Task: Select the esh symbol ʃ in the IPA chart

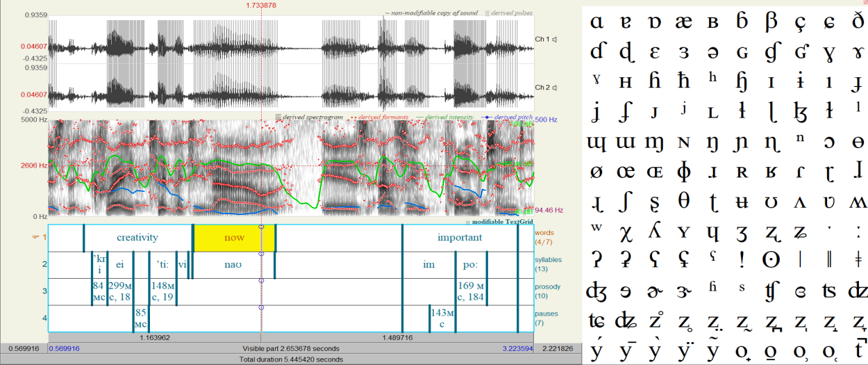Action: pyautogui.click(x=625, y=202)
